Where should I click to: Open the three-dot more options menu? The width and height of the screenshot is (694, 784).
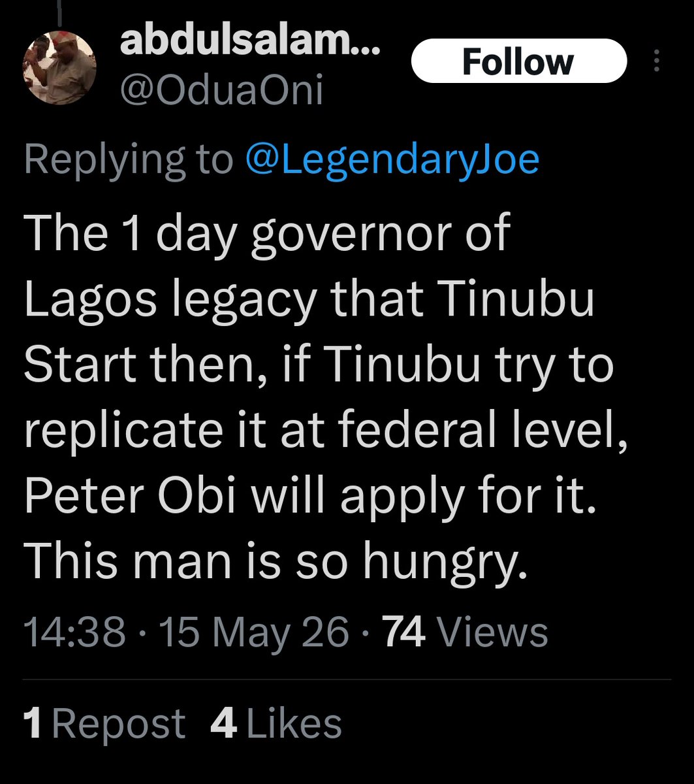click(656, 62)
